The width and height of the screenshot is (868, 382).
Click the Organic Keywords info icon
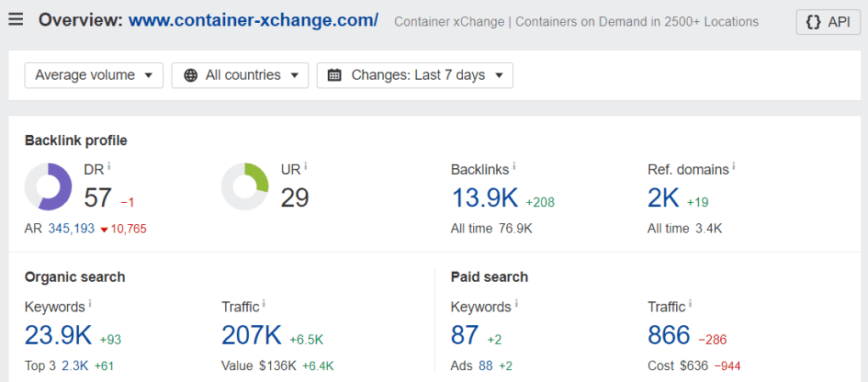coord(90,304)
